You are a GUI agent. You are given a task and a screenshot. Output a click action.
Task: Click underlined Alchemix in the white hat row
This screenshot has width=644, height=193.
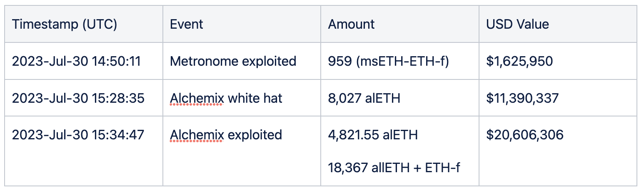196,99
